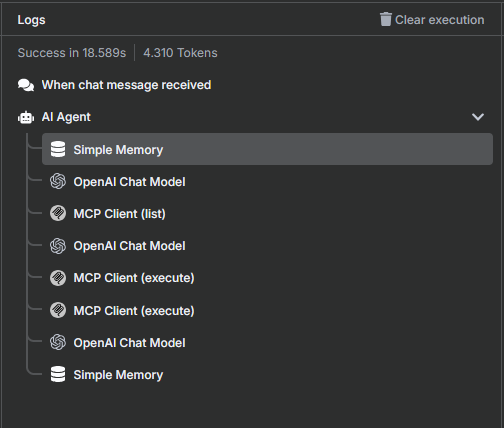Select the second MCP Client (execute) entry
This screenshot has width=504, height=428.
pyautogui.click(x=267, y=310)
